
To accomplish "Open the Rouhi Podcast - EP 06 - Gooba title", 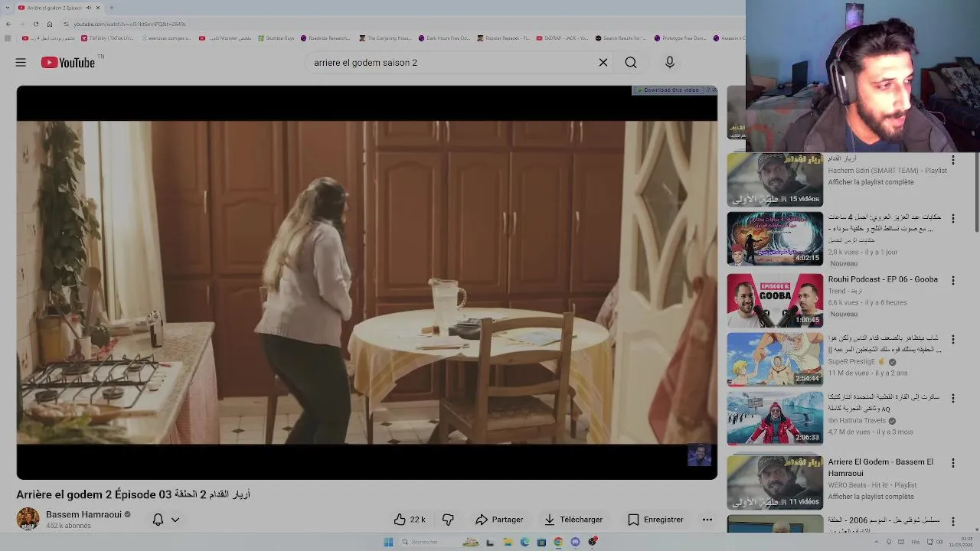I will [883, 279].
